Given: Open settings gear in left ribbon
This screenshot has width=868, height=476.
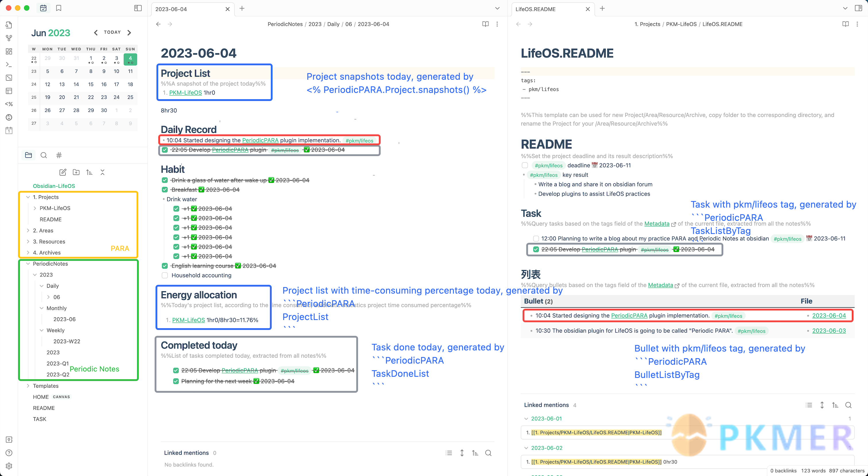Looking at the screenshot, I should (9, 466).
